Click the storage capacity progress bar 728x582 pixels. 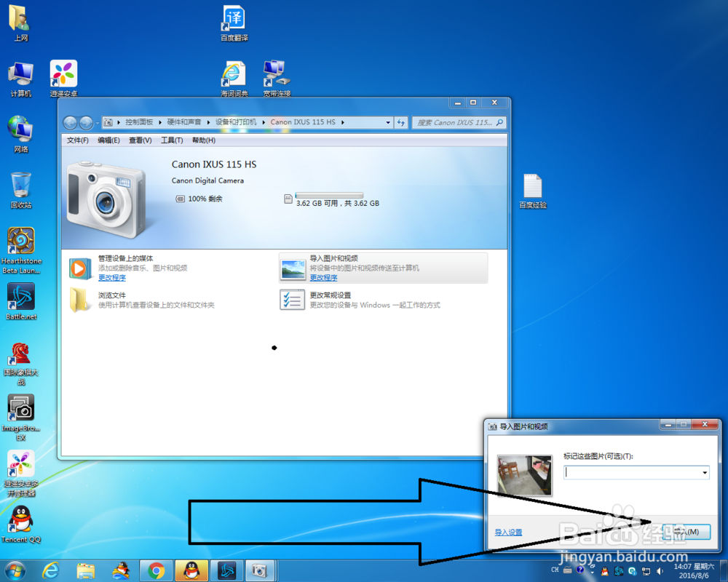329,196
